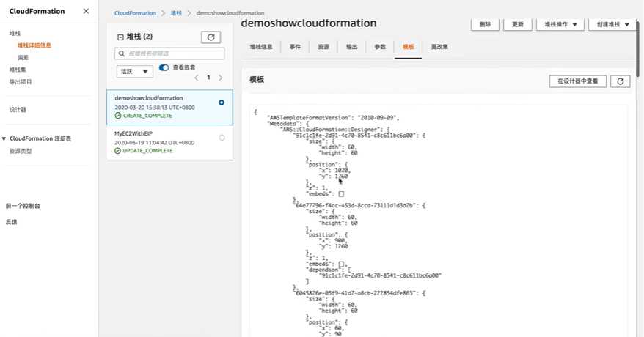644x337 pixels.
Task: Open the 堆栈操作 (stack actions) dropdown
Action: tap(560, 24)
